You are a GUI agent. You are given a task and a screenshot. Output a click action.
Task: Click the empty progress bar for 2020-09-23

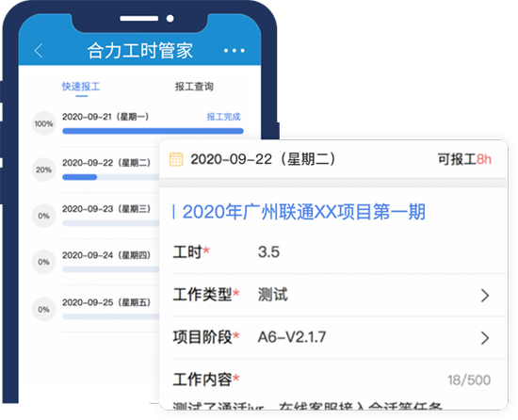(111, 223)
